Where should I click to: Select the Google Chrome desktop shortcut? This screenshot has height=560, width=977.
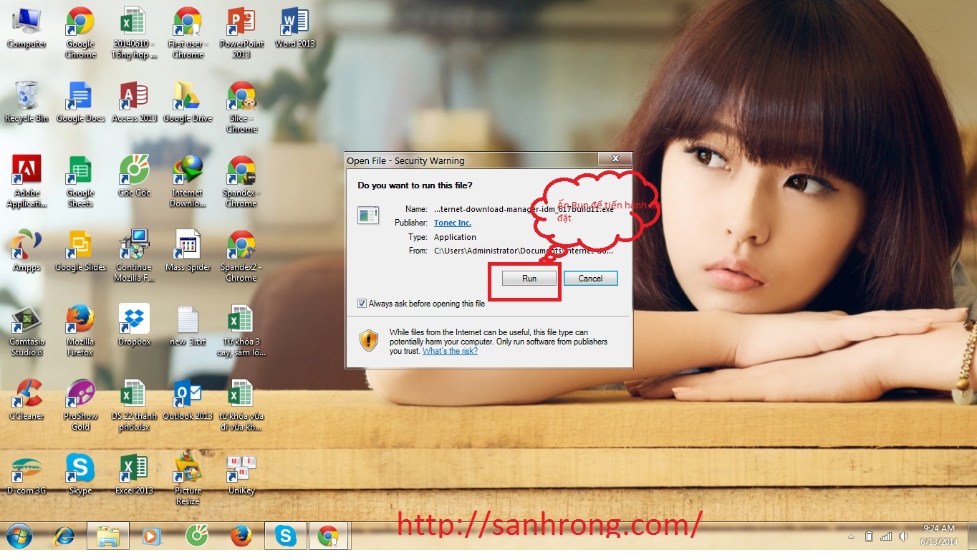80,32
